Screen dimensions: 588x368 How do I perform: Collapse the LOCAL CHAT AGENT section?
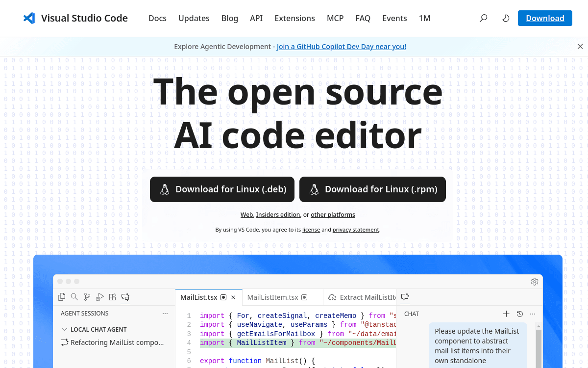(65, 329)
